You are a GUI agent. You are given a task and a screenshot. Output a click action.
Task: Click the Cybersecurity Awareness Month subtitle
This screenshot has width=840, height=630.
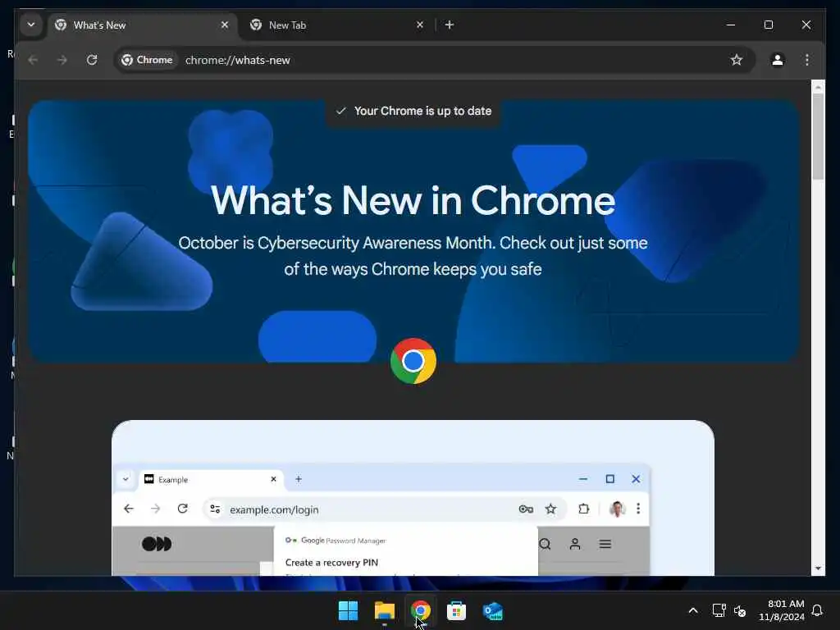pyautogui.click(x=413, y=256)
